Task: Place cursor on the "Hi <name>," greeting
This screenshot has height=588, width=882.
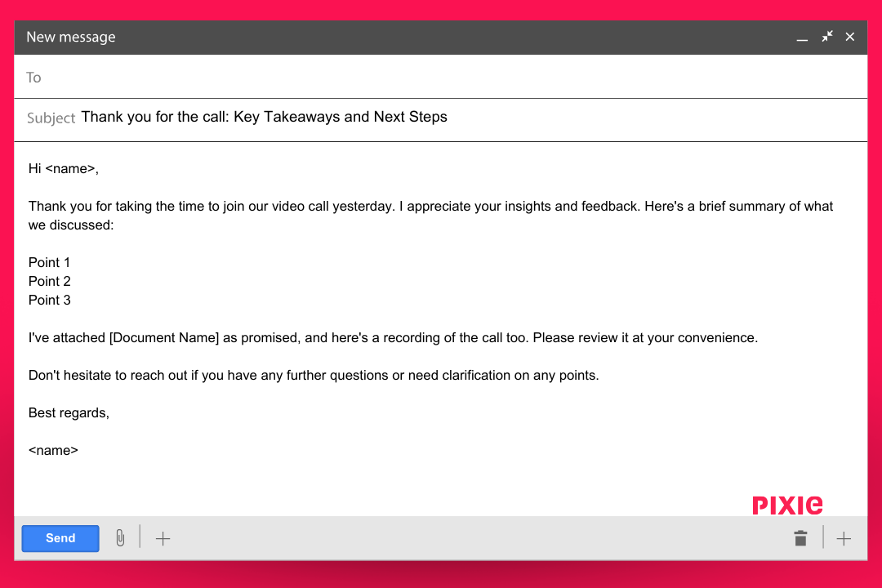Action: [x=64, y=169]
